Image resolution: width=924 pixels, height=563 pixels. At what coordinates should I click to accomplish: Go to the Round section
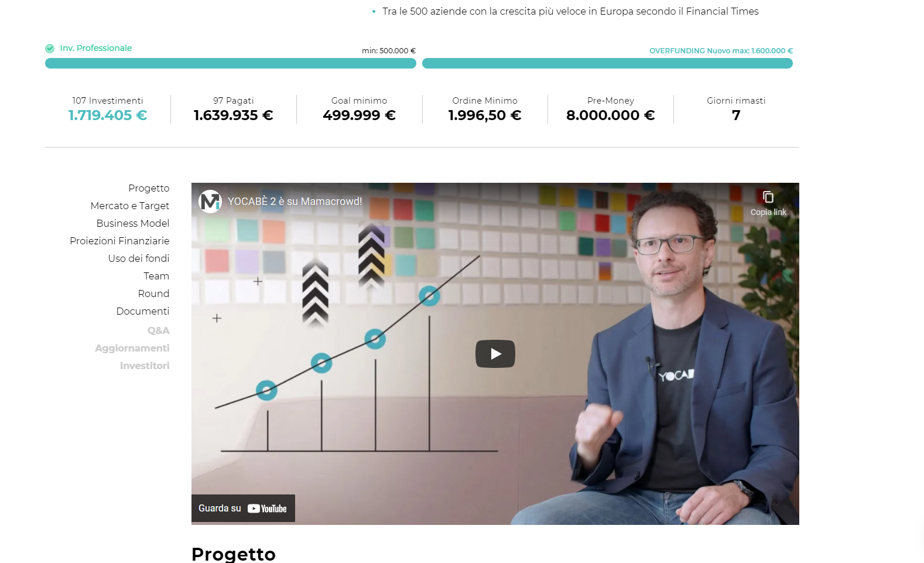click(153, 294)
